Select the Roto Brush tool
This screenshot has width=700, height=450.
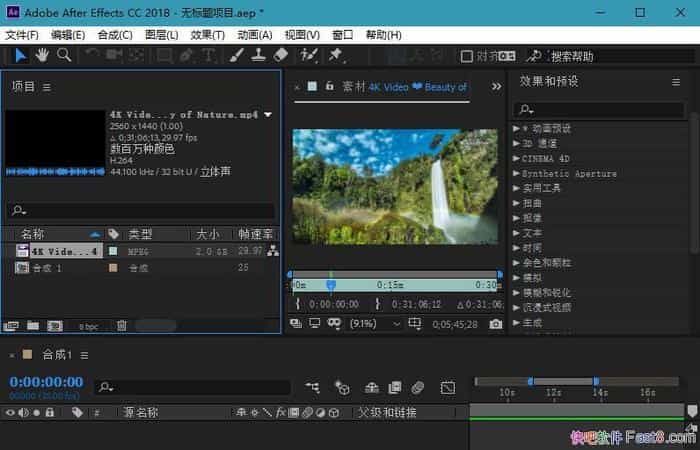click(309, 55)
